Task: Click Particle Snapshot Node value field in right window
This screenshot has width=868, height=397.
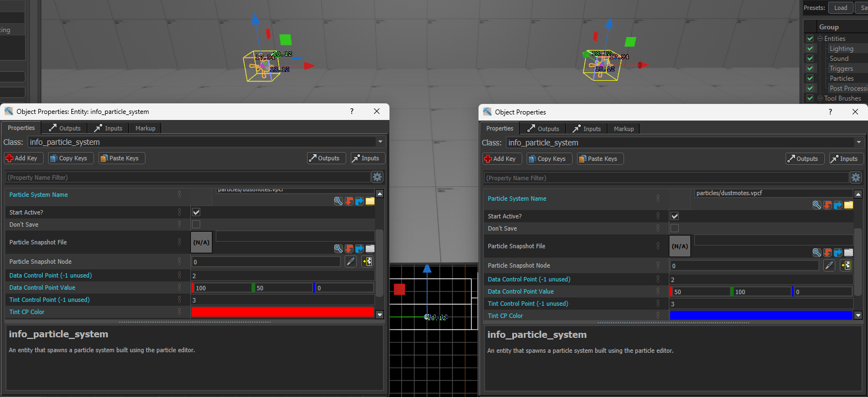Action: click(x=744, y=265)
